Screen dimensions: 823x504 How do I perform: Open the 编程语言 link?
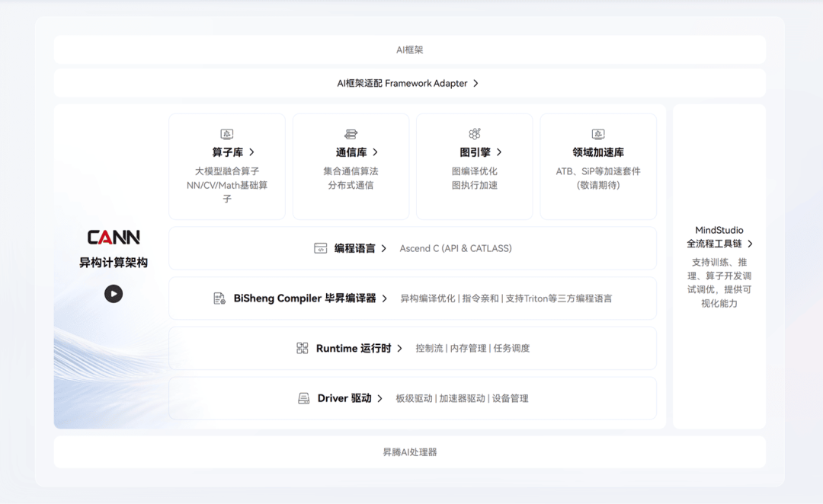click(355, 249)
